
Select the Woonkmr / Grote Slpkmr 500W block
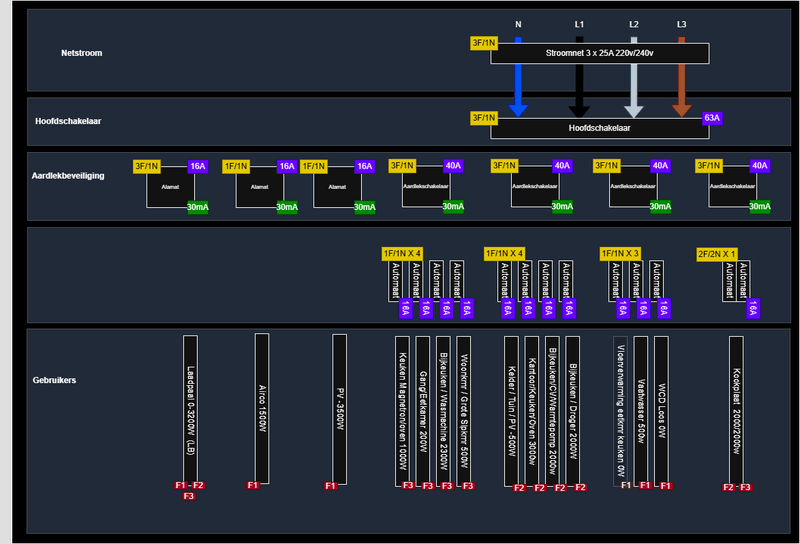463,411
